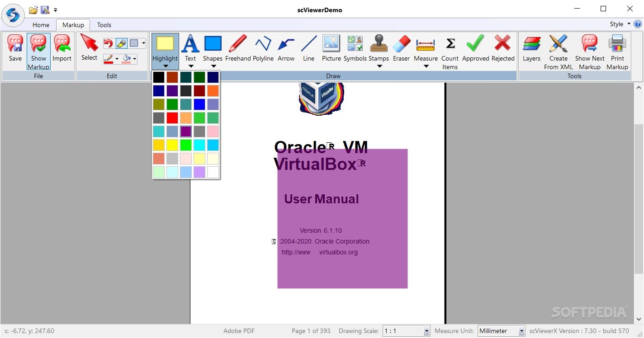Expand the Shapes dropdown arrow
Image resolution: width=644 pixels, height=338 pixels.
click(213, 66)
